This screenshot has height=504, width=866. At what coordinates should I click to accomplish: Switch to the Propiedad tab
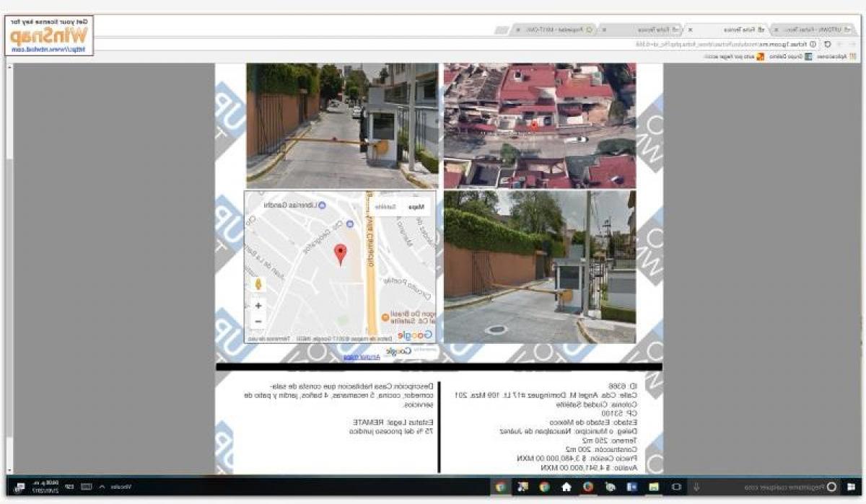tap(567, 30)
